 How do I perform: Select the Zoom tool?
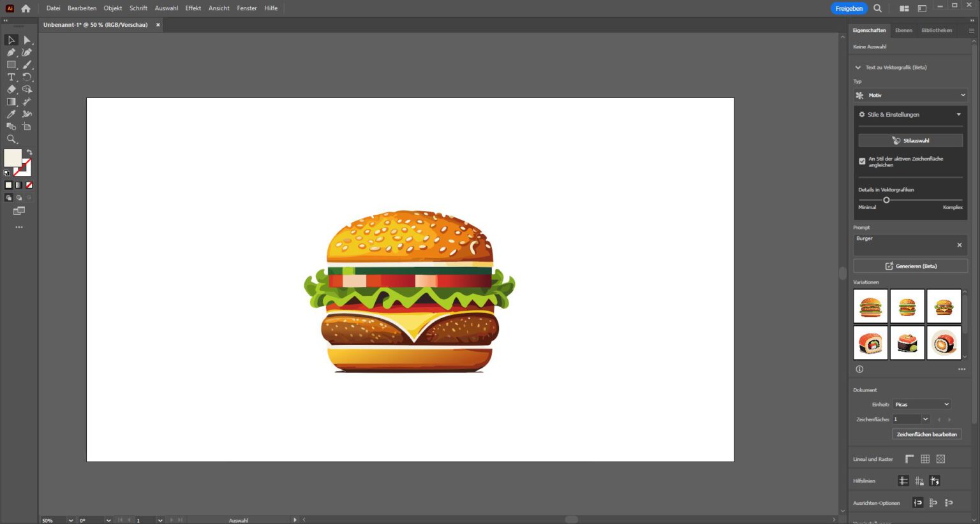click(x=11, y=140)
